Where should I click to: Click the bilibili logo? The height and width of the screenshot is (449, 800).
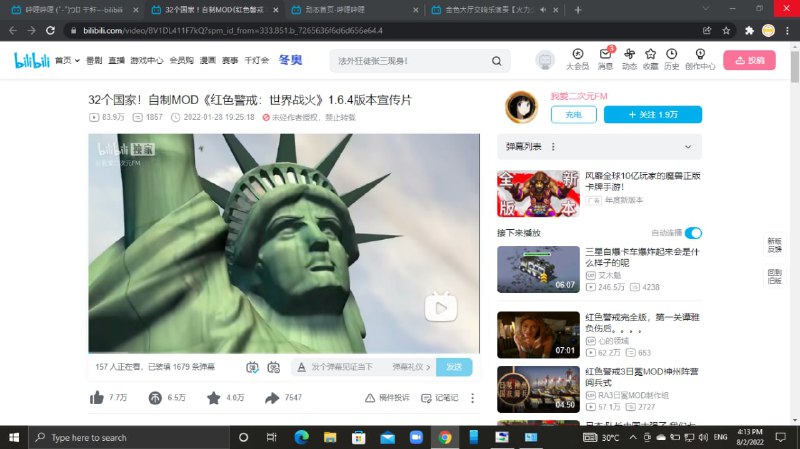32,60
